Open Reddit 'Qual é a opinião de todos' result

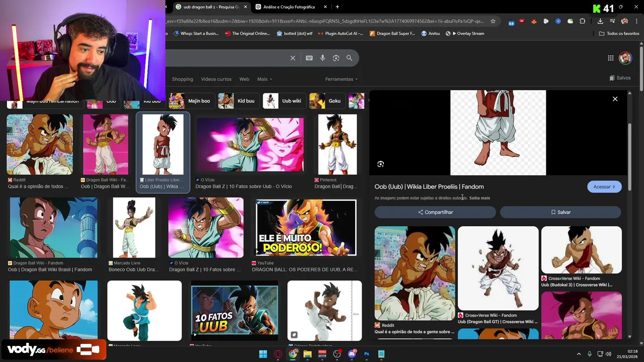[40, 144]
